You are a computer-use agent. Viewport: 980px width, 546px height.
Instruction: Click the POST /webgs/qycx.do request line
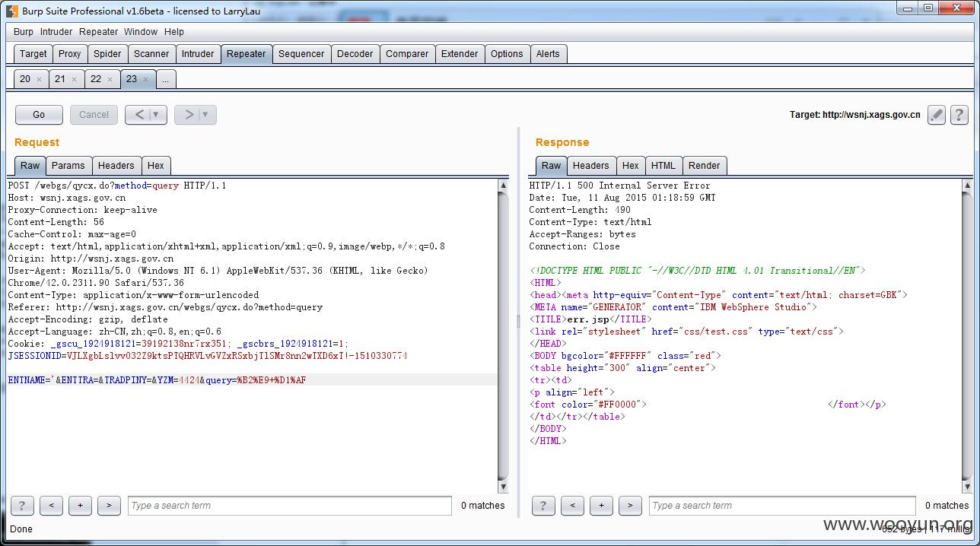117,186
